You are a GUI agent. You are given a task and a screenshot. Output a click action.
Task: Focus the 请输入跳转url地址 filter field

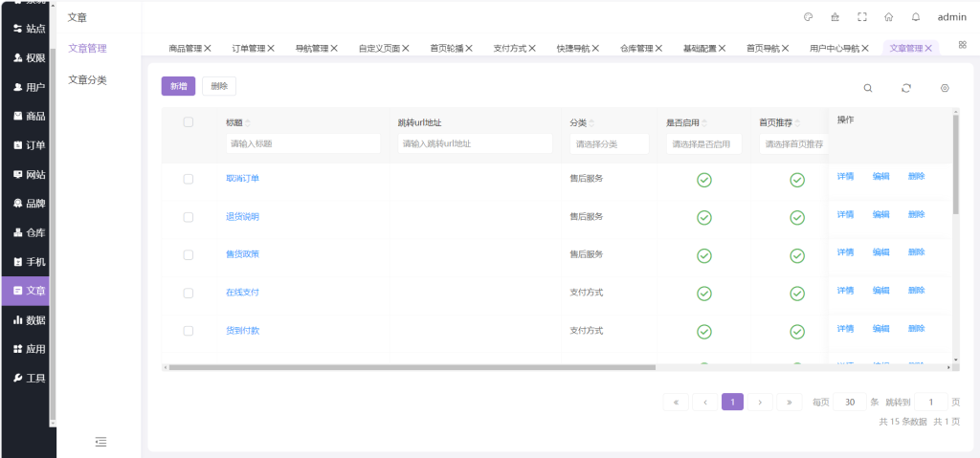pyautogui.click(x=475, y=143)
